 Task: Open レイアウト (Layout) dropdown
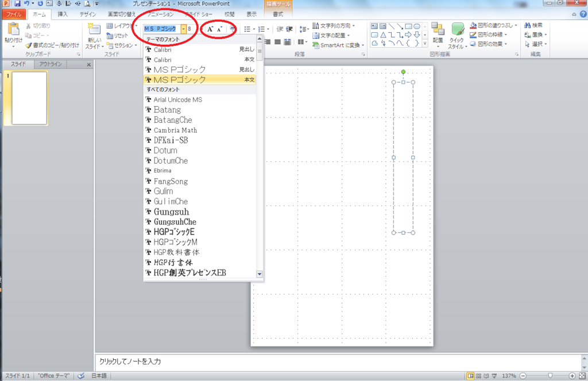coord(122,26)
